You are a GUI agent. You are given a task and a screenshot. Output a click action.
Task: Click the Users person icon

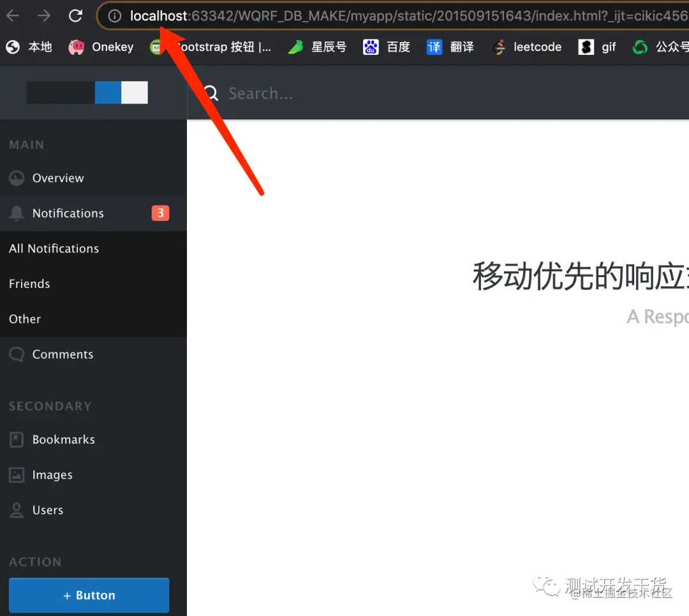coord(16,510)
